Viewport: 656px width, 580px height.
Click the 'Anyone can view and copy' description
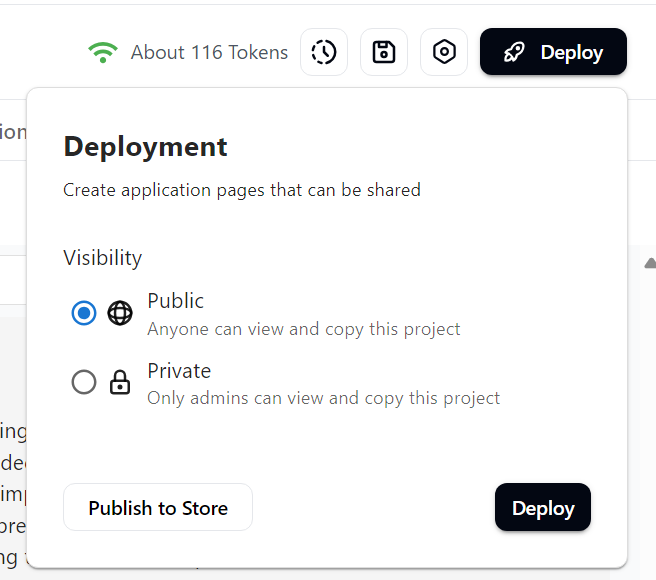303,329
